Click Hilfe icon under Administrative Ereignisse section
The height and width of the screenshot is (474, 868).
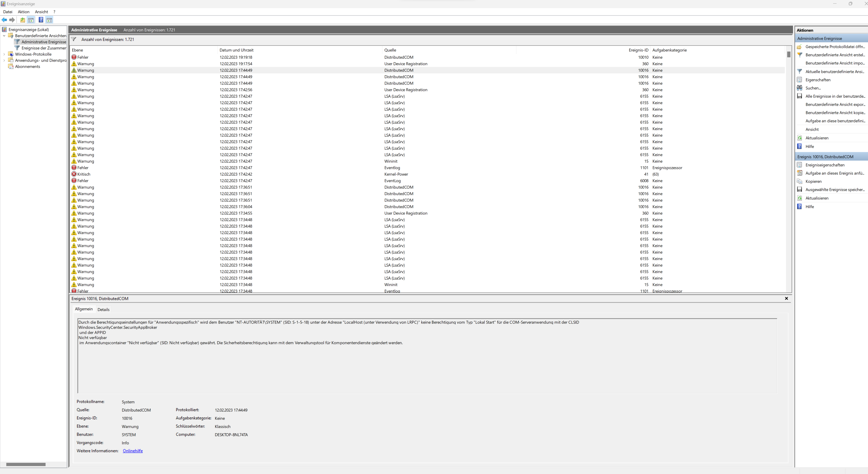[800, 147]
